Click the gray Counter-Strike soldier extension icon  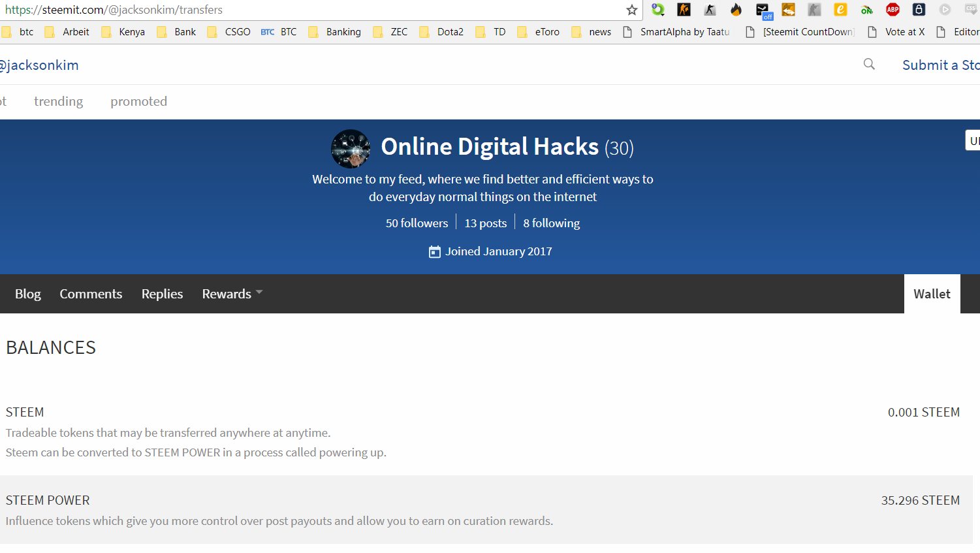[x=710, y=10]
